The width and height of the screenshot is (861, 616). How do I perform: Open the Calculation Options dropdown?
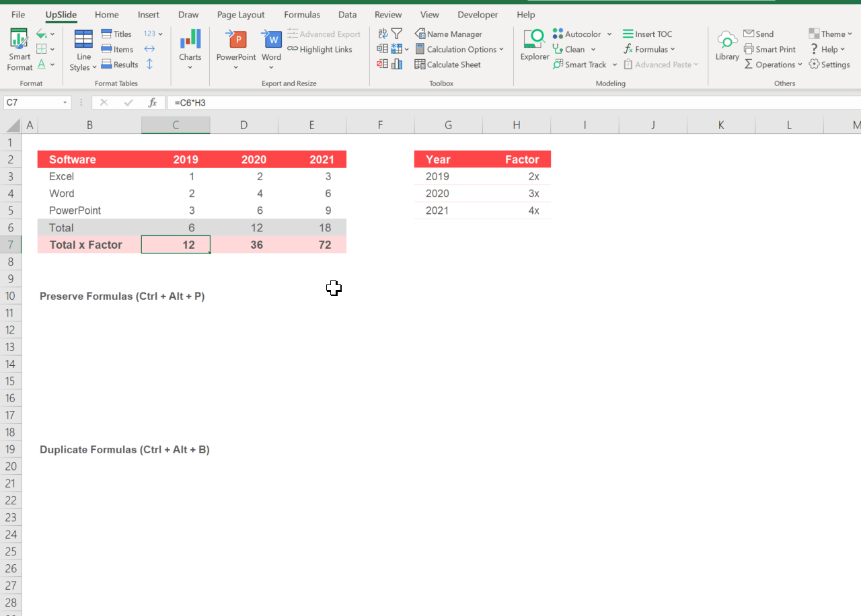coord(459,49)
